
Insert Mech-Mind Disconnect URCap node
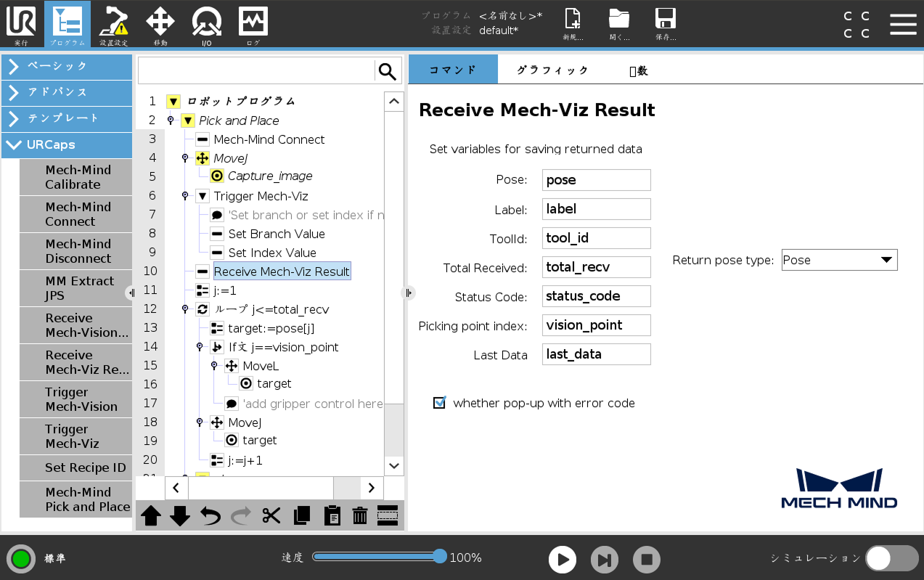click(78, 251)
